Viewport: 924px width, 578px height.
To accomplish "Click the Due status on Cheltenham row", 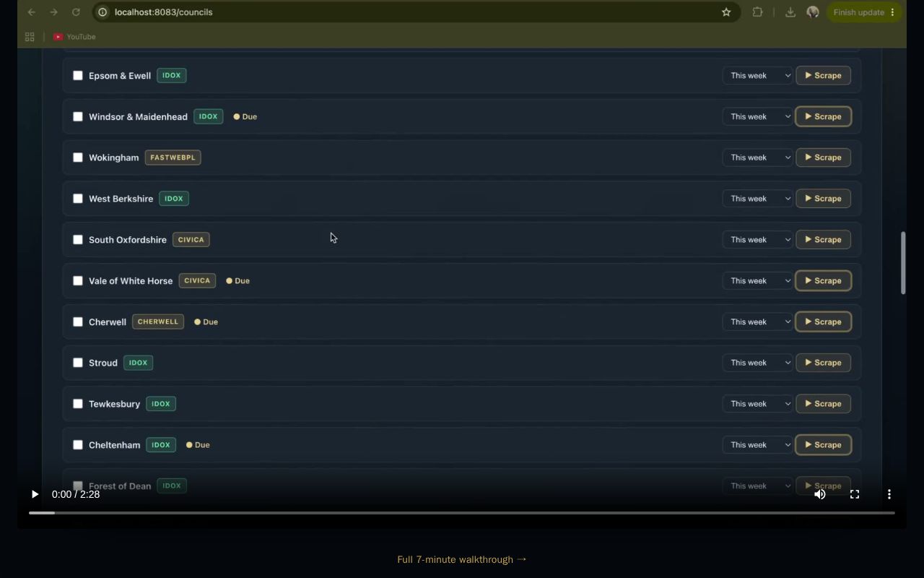I will click(198, 445).
